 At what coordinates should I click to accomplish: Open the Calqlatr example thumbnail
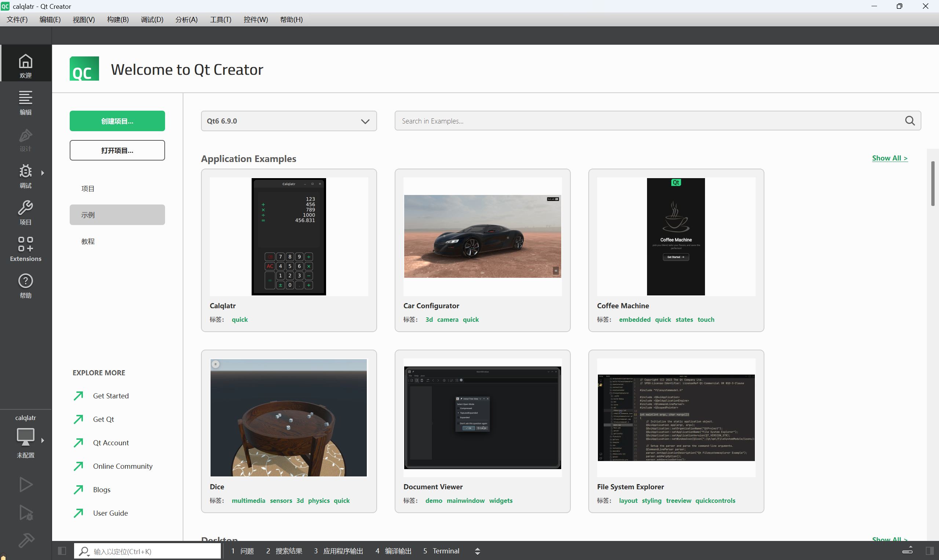(x=289, y=237)
